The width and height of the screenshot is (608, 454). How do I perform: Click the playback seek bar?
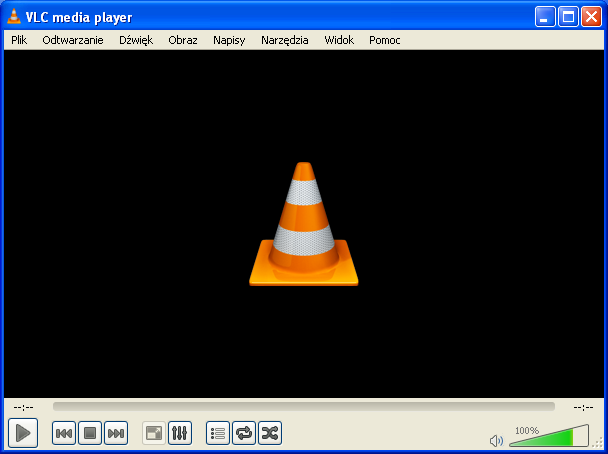tap(303, 407)
